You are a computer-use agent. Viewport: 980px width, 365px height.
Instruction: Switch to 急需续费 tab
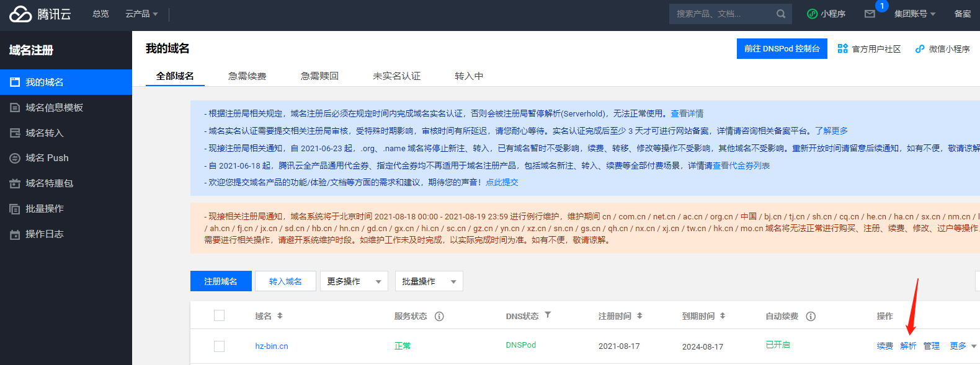pos(247,76)
